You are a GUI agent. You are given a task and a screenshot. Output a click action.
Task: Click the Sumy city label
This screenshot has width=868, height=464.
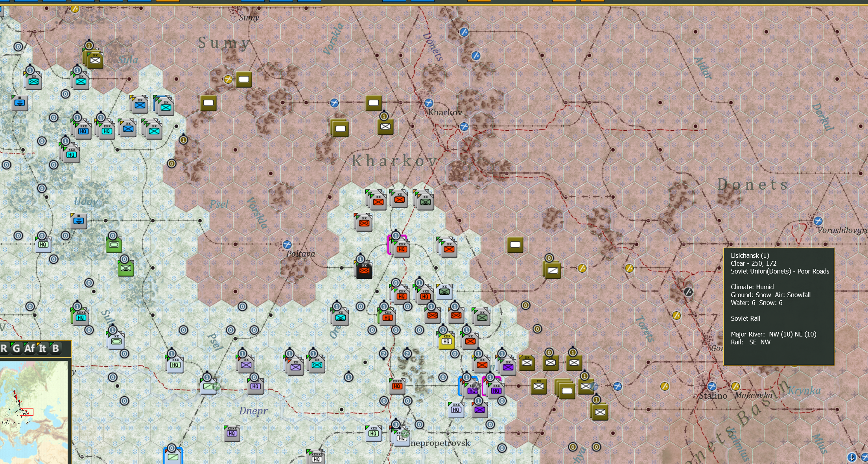coord(249,18)
